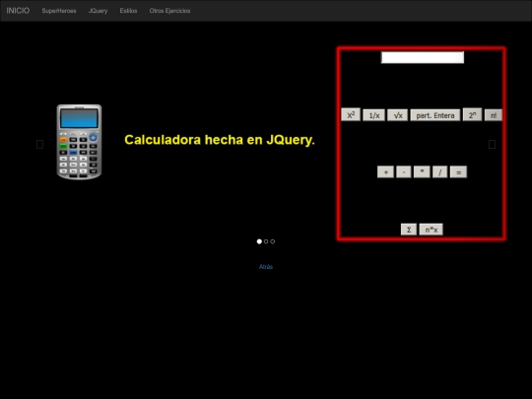Screen dimensions: 532x399
Task: Open the SuperHeroes menu item
Action: coord(59,11)
